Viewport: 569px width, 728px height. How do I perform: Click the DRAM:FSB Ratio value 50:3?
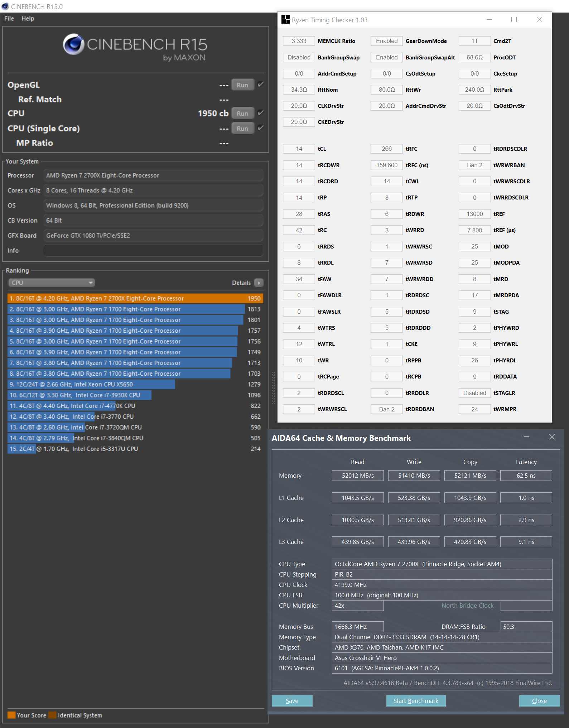[526, 627]
